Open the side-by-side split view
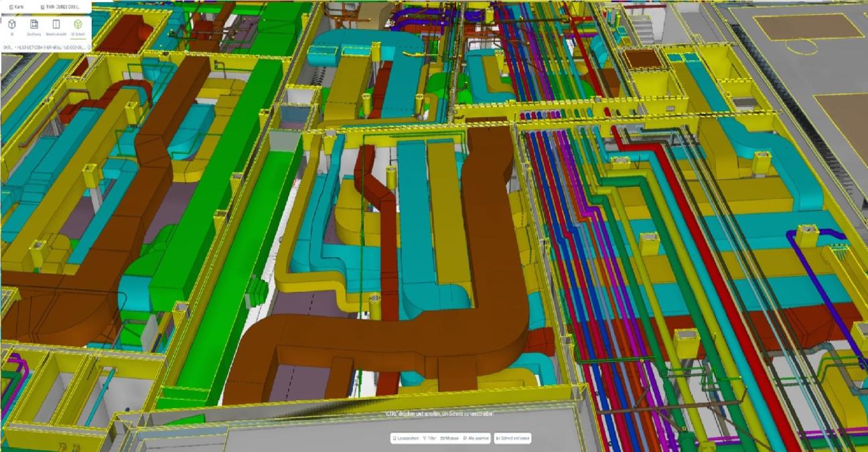868x452 pixels. point(56,26)
